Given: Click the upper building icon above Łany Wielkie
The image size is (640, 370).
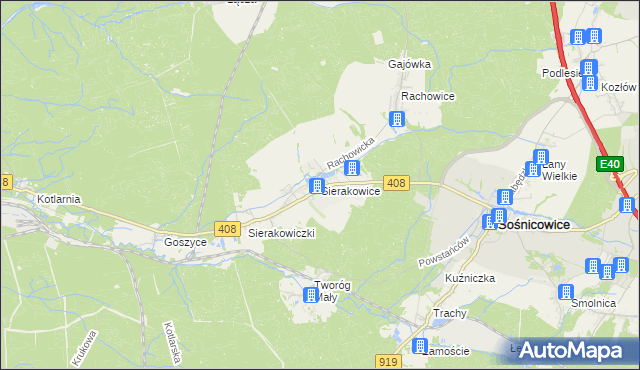Looking at the screenshot, I should (x=541, y=157).
